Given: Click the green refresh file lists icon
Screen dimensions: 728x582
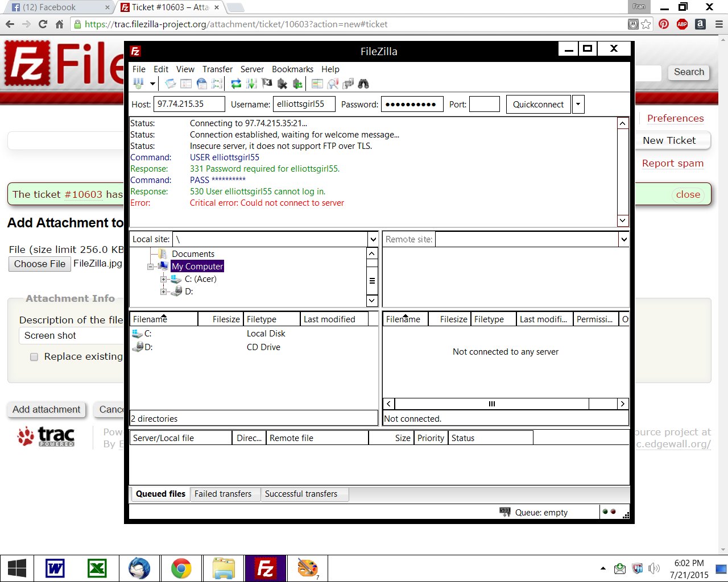Looking at the screenshot, I should click(x=236, y=84).
